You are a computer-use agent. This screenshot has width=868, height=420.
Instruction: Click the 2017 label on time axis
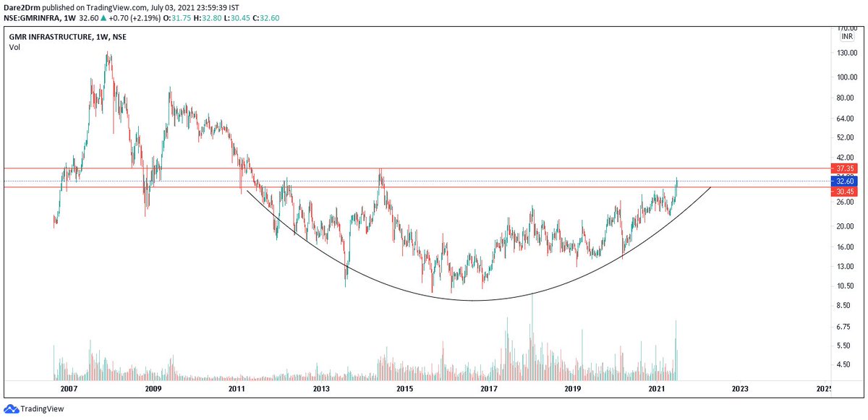point(488,389)
